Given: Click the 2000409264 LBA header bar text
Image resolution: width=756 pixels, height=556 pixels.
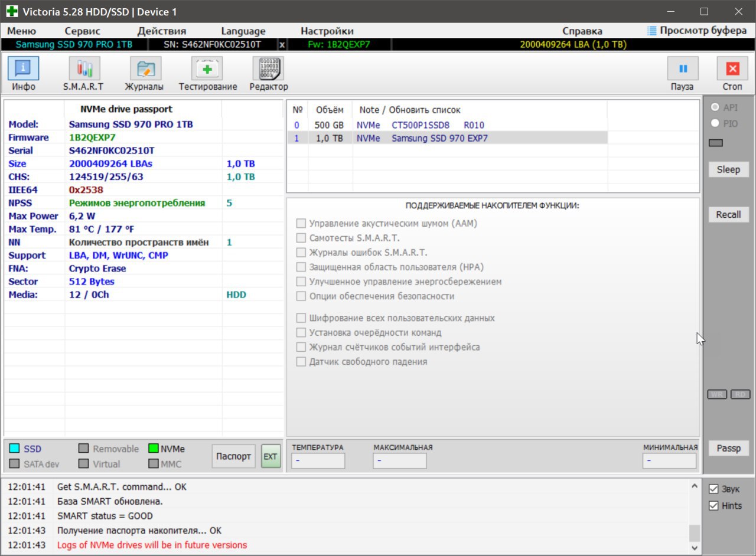Looking at the screenshot, I should (573, 44).
